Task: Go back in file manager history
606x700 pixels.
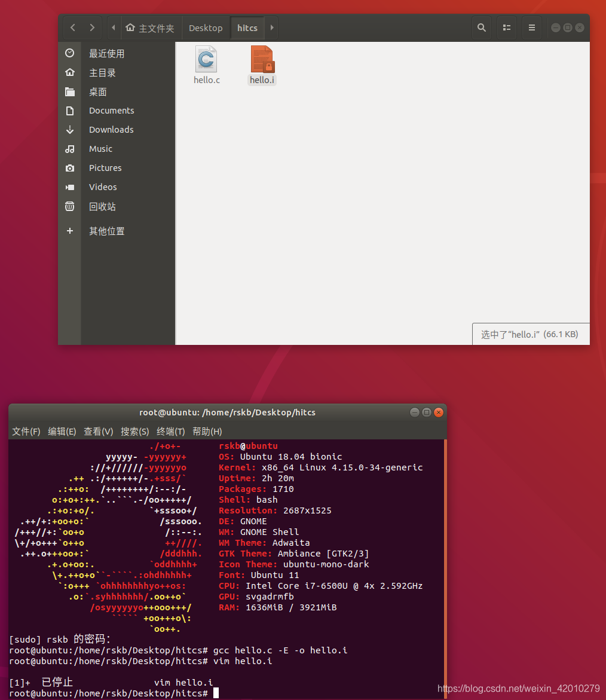Action: click(x=73, y=27)
